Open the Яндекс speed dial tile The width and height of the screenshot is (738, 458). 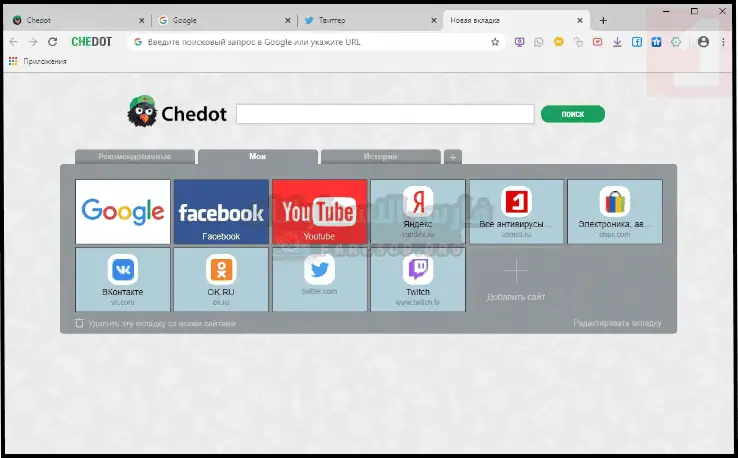[x=417, y=211]
